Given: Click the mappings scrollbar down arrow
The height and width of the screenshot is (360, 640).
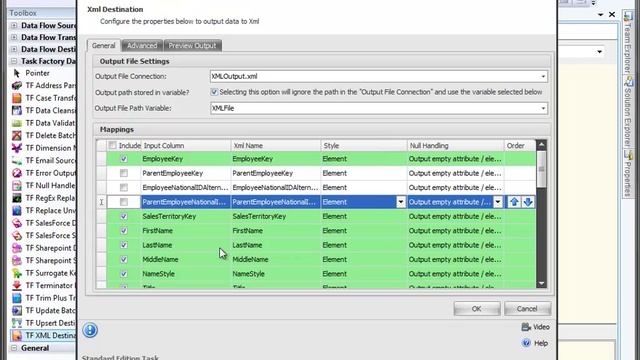Looking at the screenshot, I should pyautogui.click(x=541, y=283).
